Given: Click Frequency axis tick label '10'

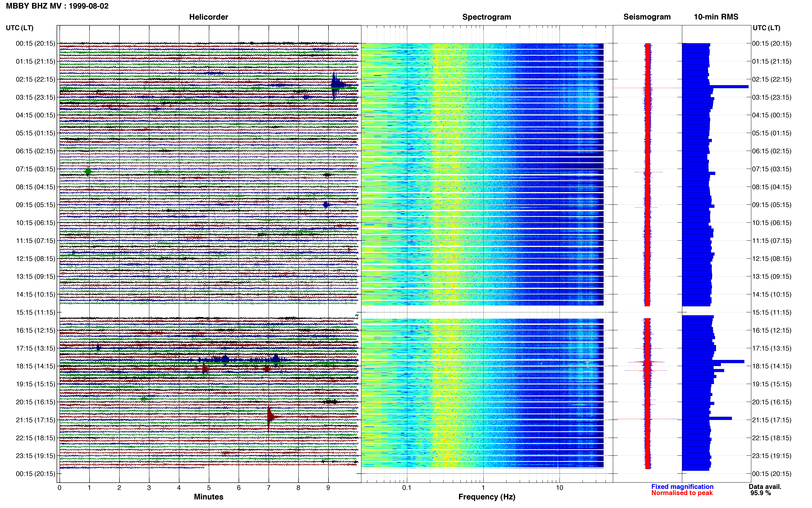Looking at the screenshot, I should [559, 488].
